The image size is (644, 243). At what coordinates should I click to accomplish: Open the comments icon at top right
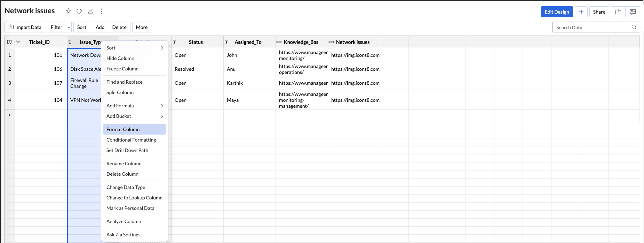pyautogui.click(x=633, y=12)
